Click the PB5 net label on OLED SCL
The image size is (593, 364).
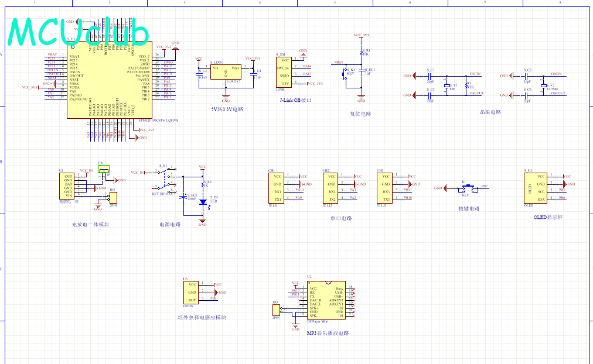562,190
